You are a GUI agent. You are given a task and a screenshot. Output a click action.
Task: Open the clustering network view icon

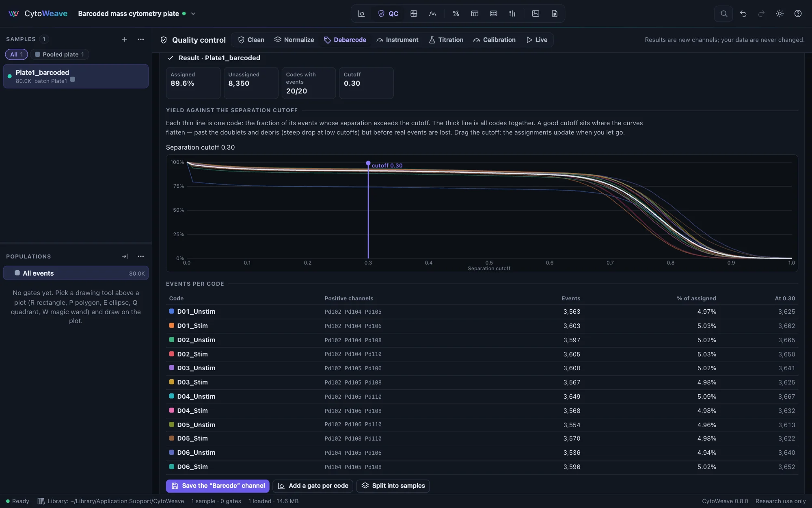[456, 13]
